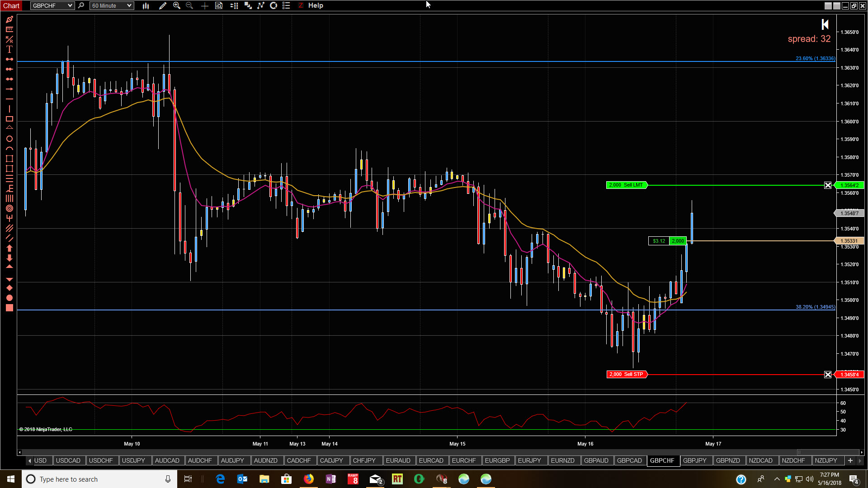Click the crosshair cursor icon
The width and height of the screenshot is (868, 488).
[x=204, y=5]
